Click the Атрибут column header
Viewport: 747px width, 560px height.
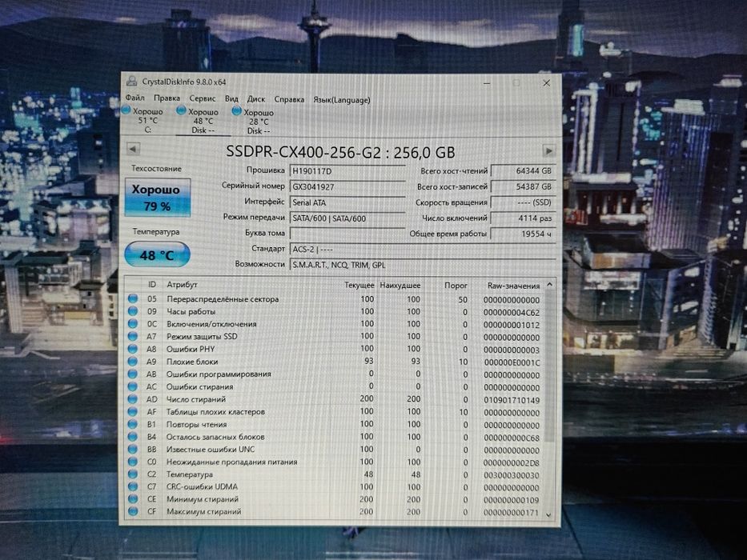(182, 284)
